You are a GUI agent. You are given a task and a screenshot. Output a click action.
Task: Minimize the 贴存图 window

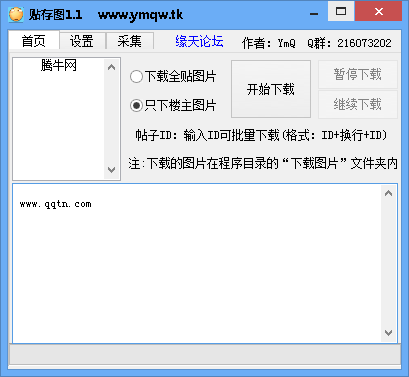coord(314,13)
